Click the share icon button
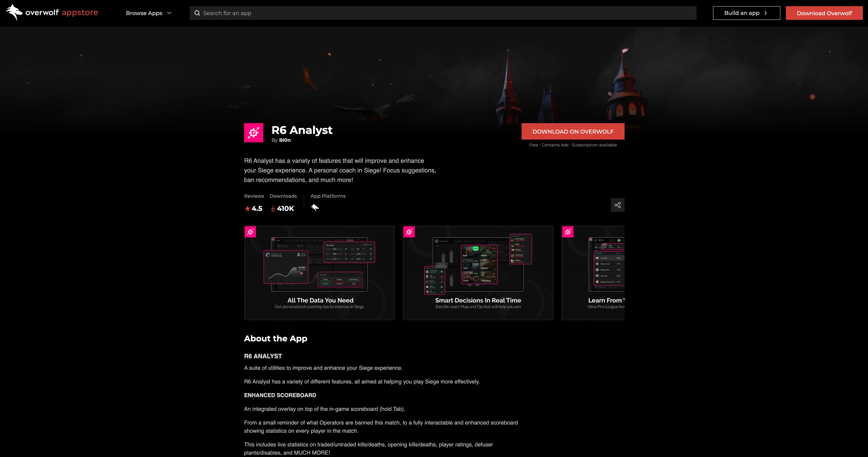Viewport: 868px width, 457px height. point(617,205)
